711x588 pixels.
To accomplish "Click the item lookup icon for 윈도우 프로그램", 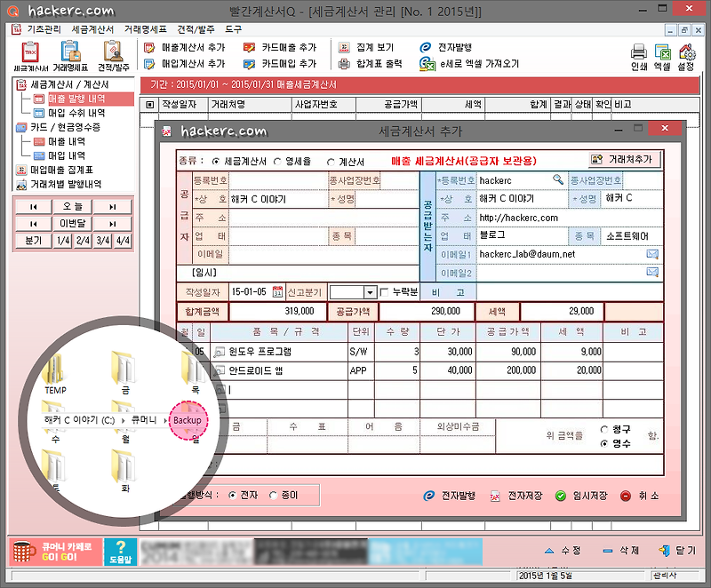I will pyautogui.click(x=220, y=352).
